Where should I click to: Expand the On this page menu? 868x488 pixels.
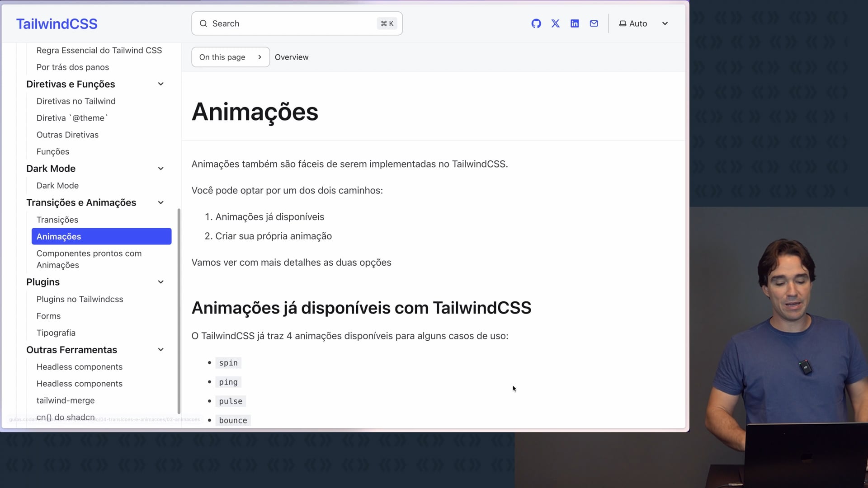(230, 57)
